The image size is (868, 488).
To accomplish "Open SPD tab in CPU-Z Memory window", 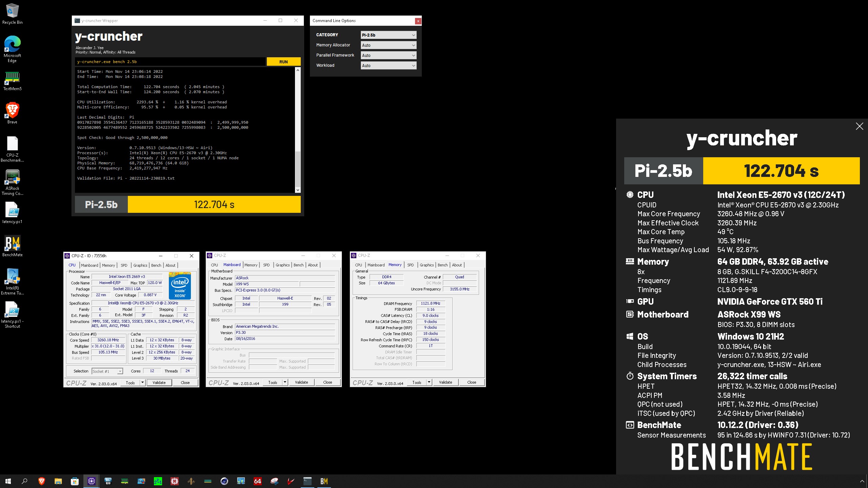I will pos(410,265).
